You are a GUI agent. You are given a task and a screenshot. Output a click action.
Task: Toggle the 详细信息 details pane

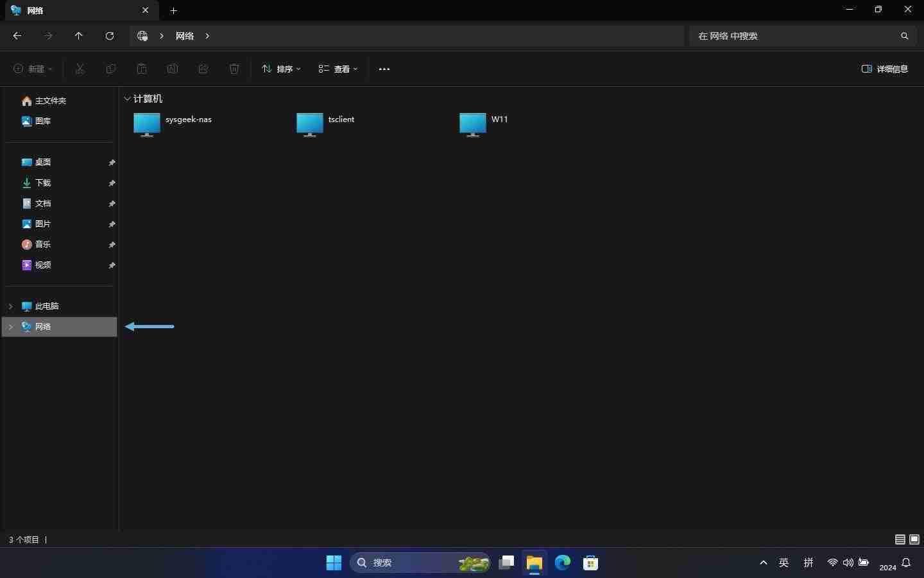pyautogui.click(x=885, y=69)
